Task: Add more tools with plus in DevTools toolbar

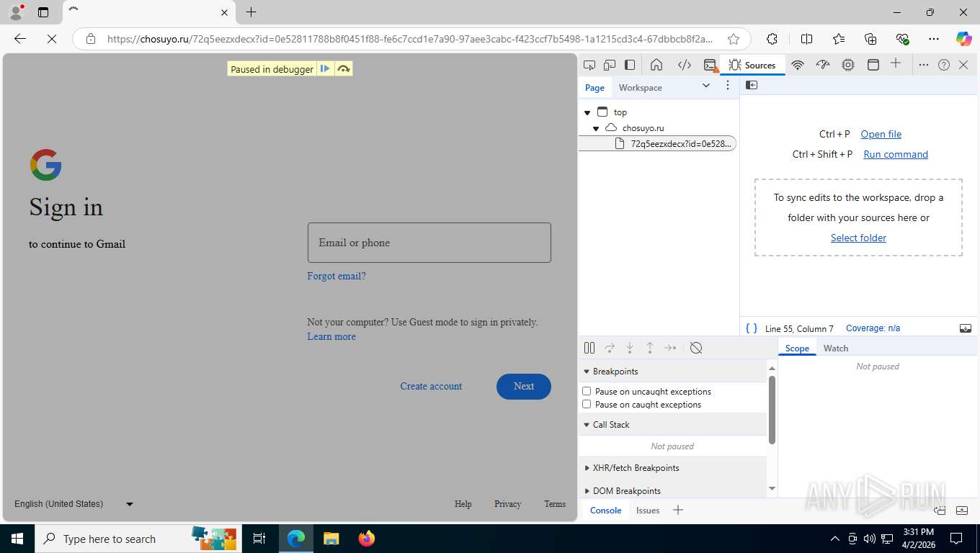Action: [896, 63]
